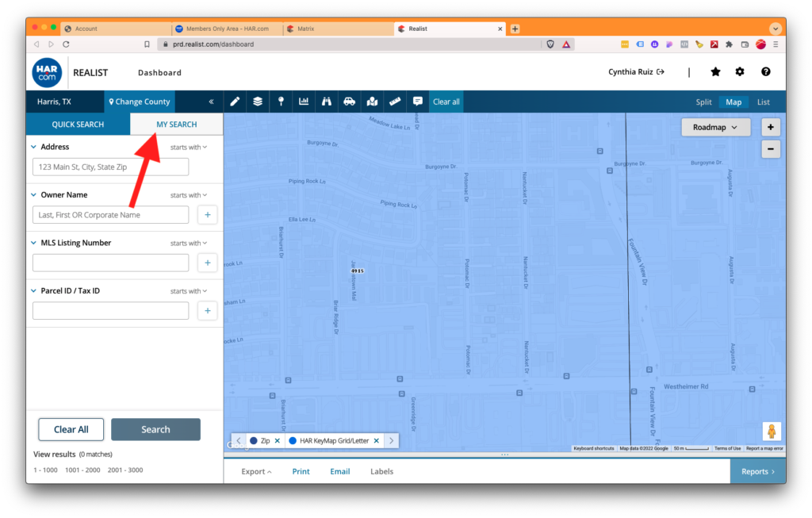Screen dimensions: 812x518
Task: Select the car drive-time tool
Action: 350,102
